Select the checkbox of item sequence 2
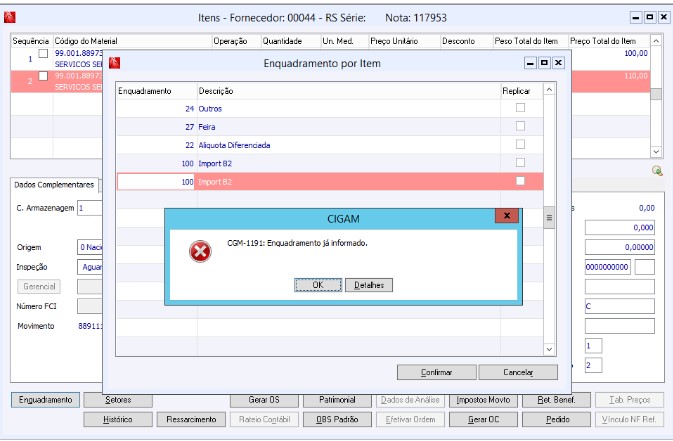 [43, 76]
